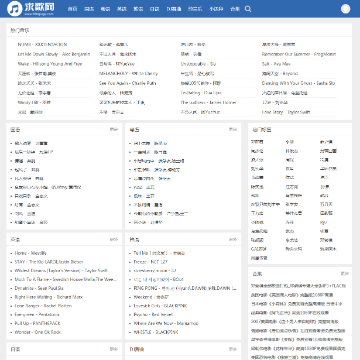Viewport: 360px width, 360px height.
Task: Open 'Love Story - Taylor Swift'
Action: tap(286, 112)
